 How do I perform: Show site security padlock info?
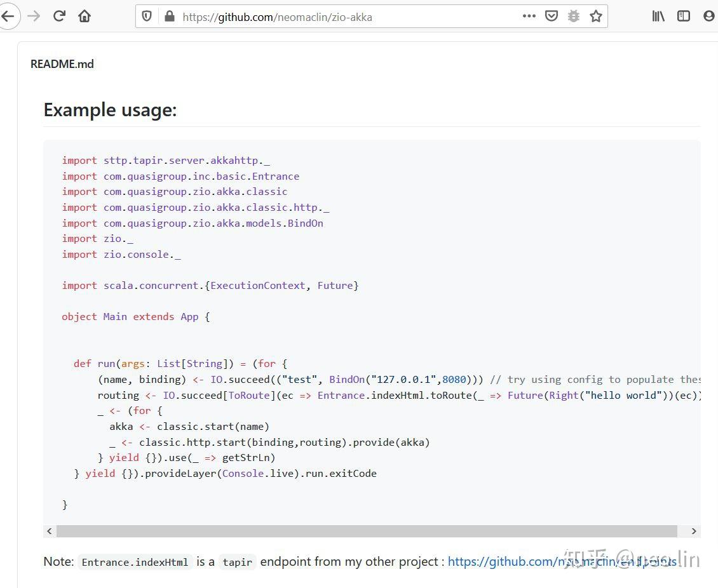[169, 17]
